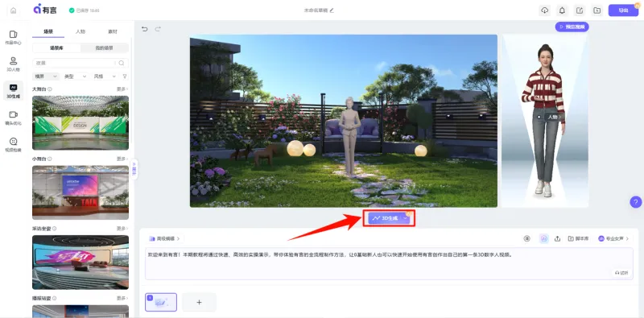Select scene 1 thumbnail in timeline
Screen dimensions: 644x318
click(x=161, y=302)
